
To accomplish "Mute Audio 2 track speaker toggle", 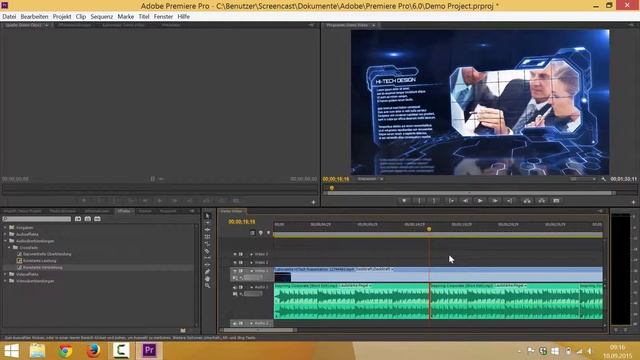I will coord(235,323).
